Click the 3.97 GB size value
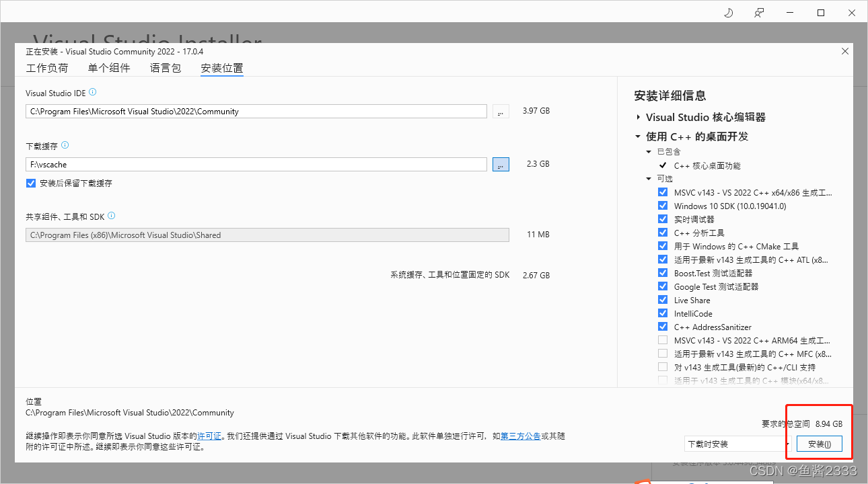 [x=536, y=111]
